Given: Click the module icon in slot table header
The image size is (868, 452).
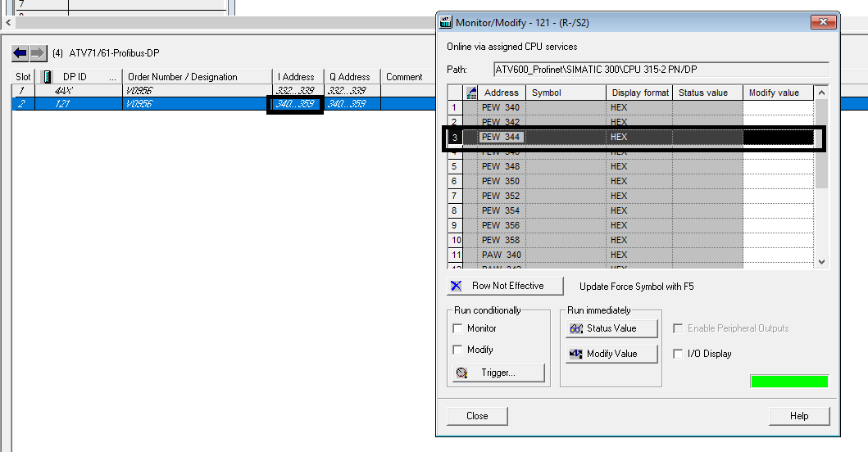Looking at the screenshot, I should coord(48,77).
